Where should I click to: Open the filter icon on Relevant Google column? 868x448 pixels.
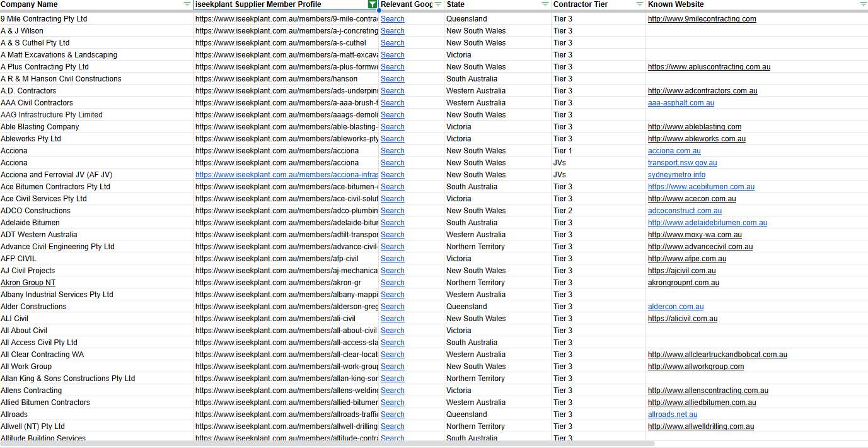[x=438, y=4]
